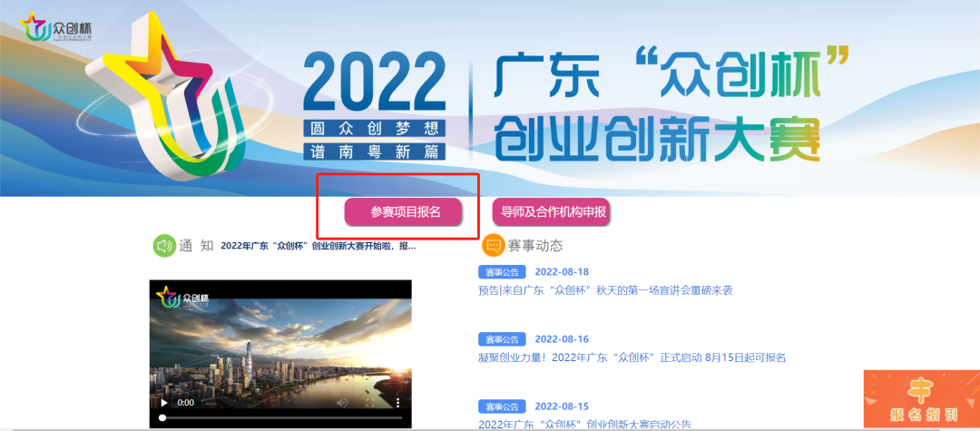This screenshot has height=431, width=980.
Task: Mute the video with the speaker icon
Action: click(x=342, y=403)
